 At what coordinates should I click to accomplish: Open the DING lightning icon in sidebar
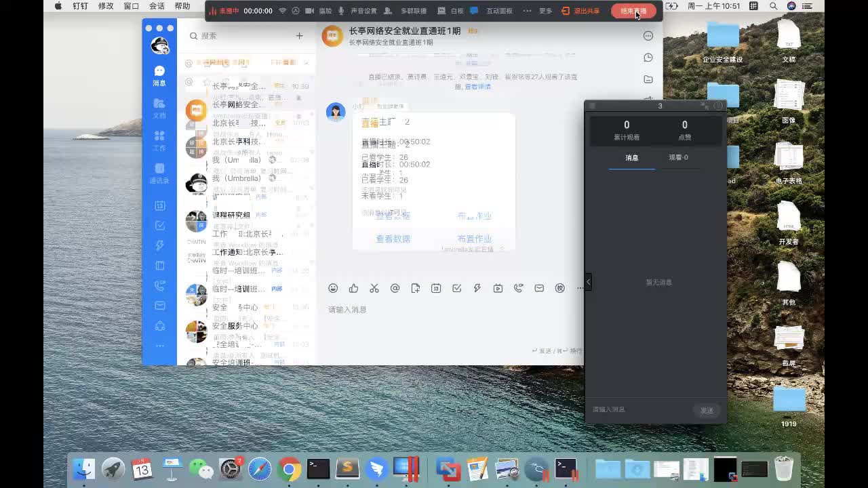tap(160, 245)
